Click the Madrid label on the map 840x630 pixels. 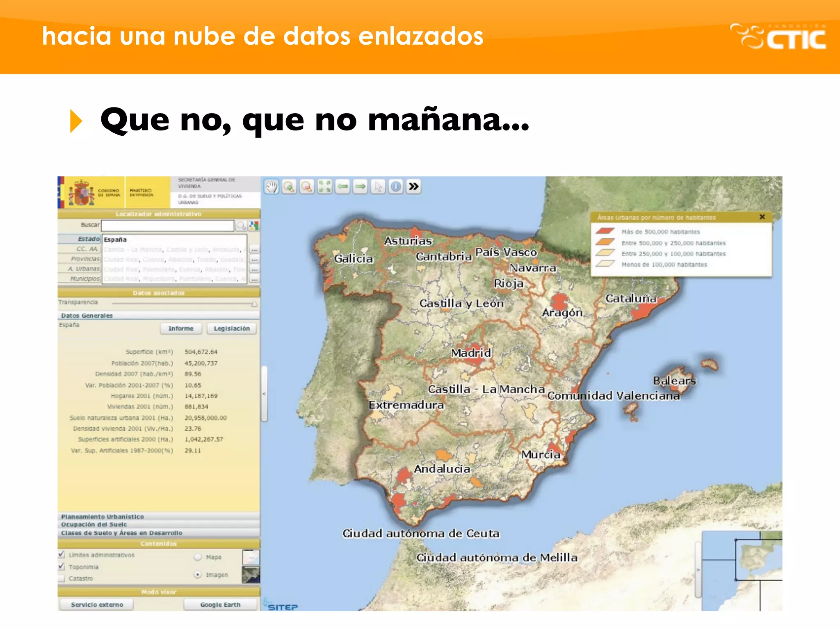point(471,353)
